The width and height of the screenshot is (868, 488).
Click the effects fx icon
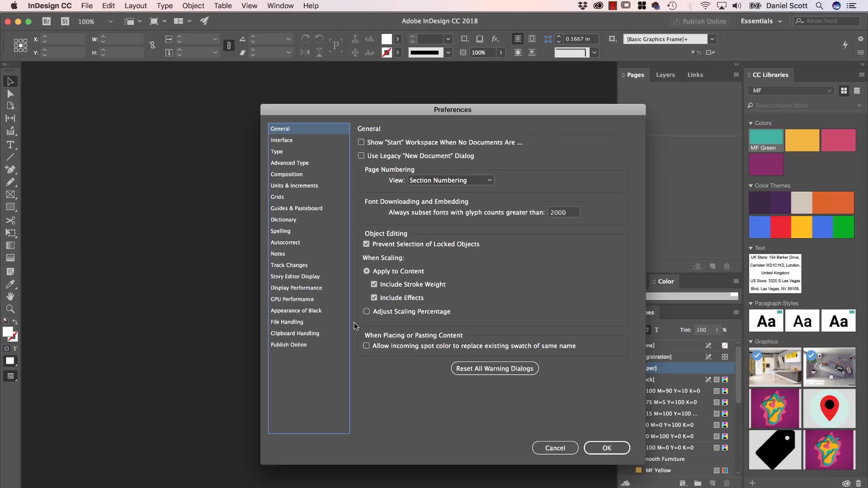click(495, 39)
